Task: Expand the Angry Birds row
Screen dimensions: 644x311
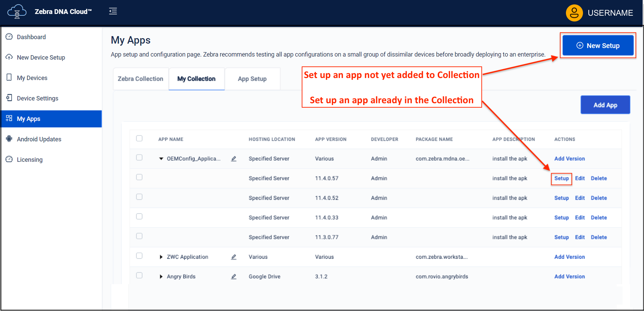Action: point(161,277)
